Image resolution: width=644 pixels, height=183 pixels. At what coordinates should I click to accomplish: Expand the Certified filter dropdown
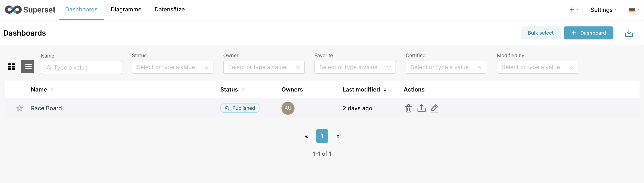(446, 67)
